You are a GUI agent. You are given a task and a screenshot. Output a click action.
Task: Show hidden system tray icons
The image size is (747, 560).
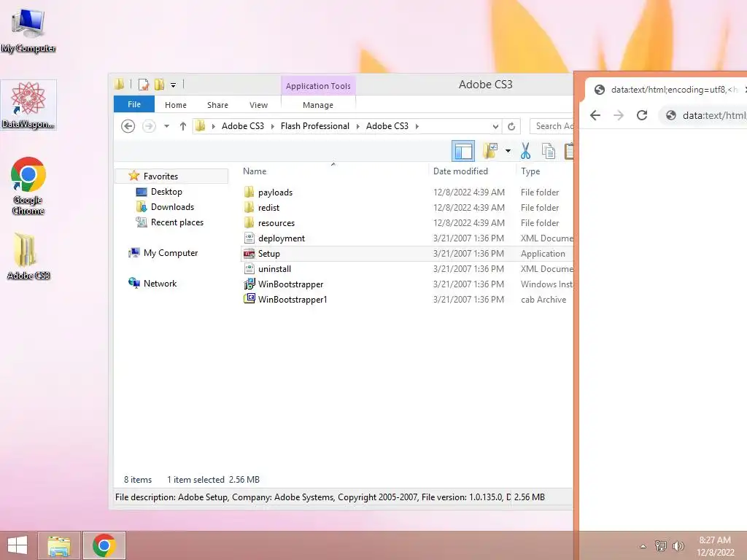click(x=643, y=546)
